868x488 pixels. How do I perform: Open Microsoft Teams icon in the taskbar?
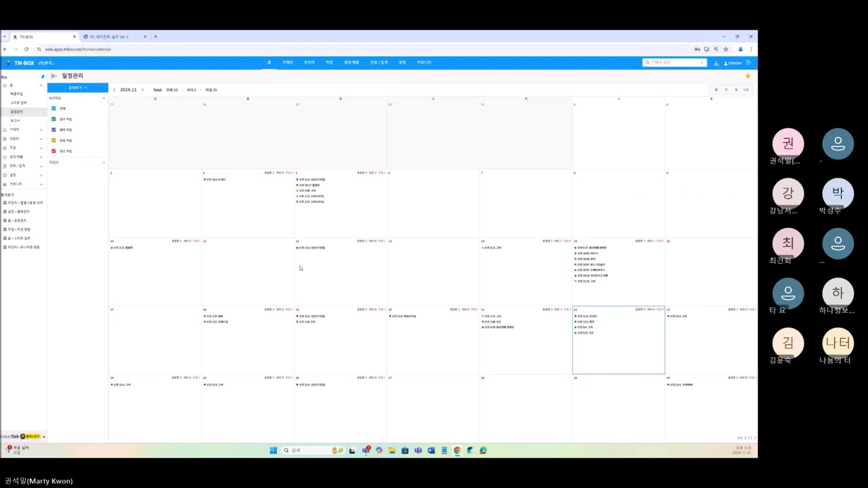point(418,450)
